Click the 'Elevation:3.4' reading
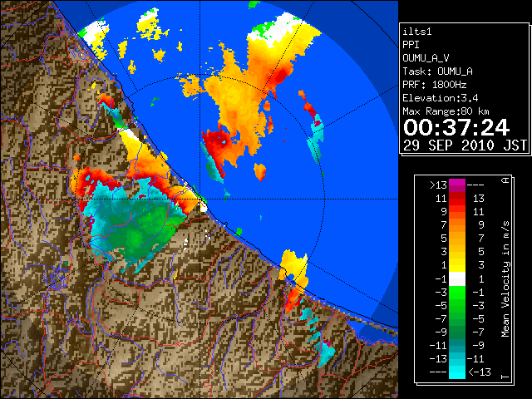Image resolution: width=532 pixels, height=399 pixels. [441, 98]
